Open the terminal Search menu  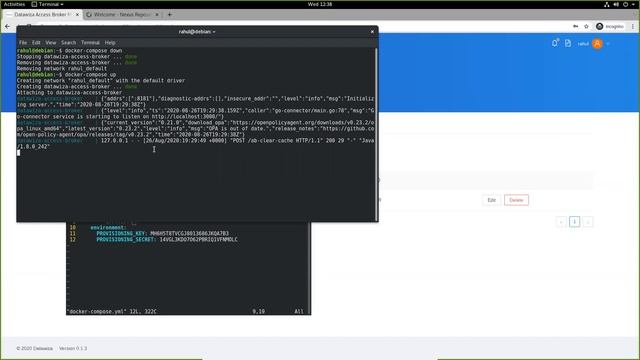(69, 42)
